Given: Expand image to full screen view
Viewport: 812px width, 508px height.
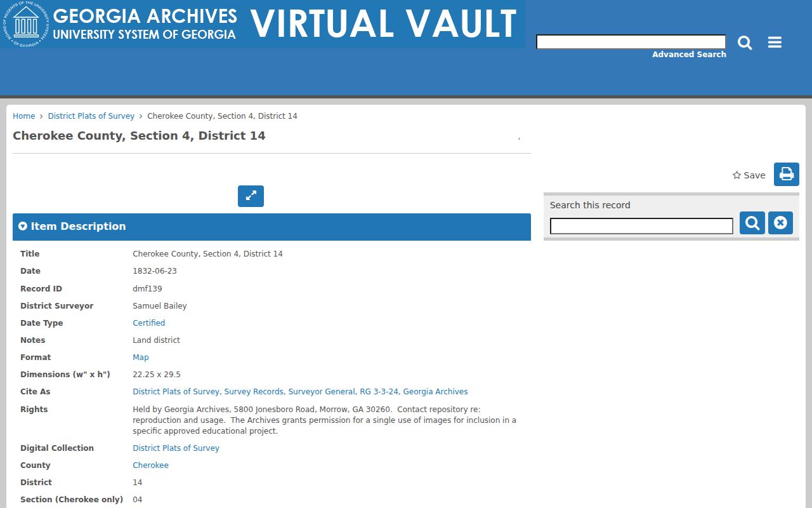Looking at the screenshot, I should coord(251,196).
